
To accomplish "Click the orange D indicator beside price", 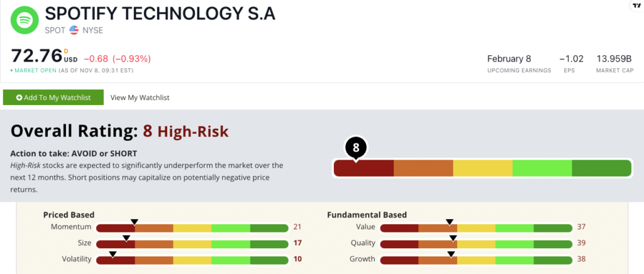I will pyautogui.click(x=66, y=52).
